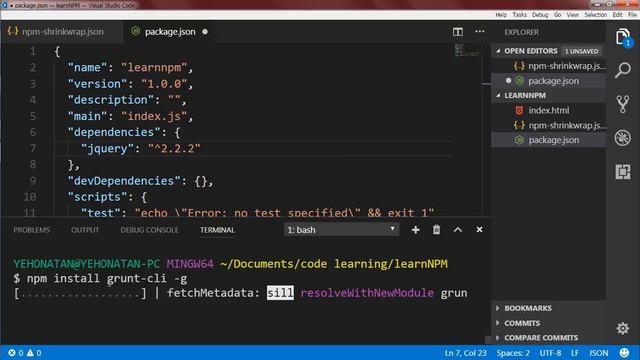Switch to the Debug Console tab

click(149, 230)
